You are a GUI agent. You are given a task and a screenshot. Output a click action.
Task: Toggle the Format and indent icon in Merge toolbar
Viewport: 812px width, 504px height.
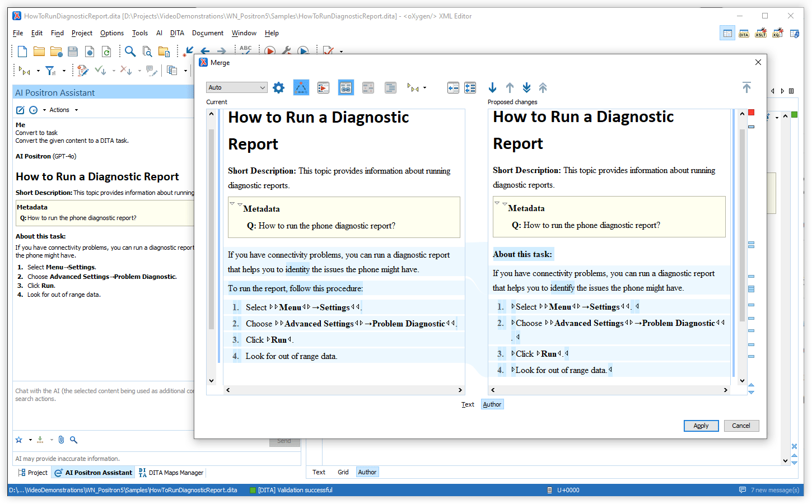tap(390, 87)
